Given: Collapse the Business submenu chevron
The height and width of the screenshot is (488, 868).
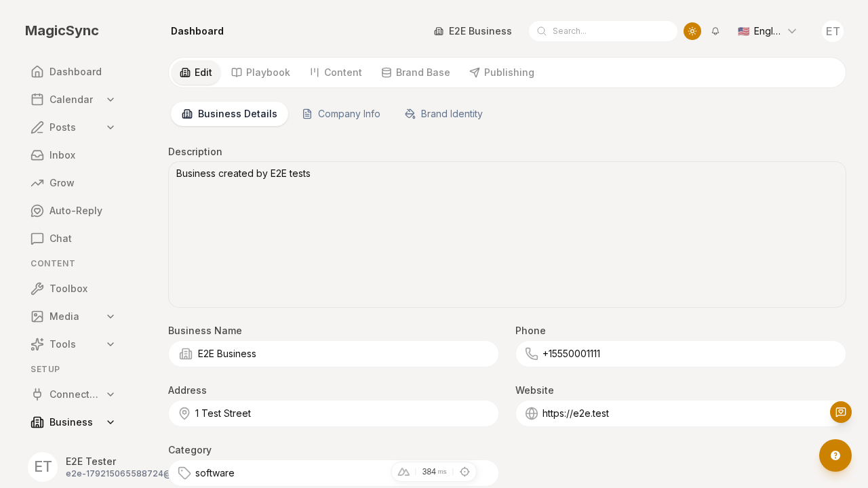Looking at the screenshot, I should pos(111,422).
